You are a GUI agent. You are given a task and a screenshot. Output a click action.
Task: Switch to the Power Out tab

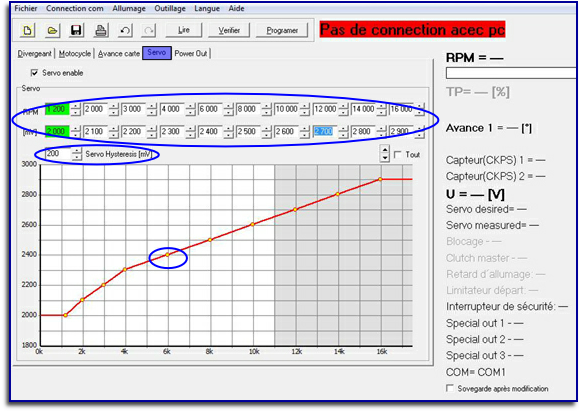click(191, 54)
